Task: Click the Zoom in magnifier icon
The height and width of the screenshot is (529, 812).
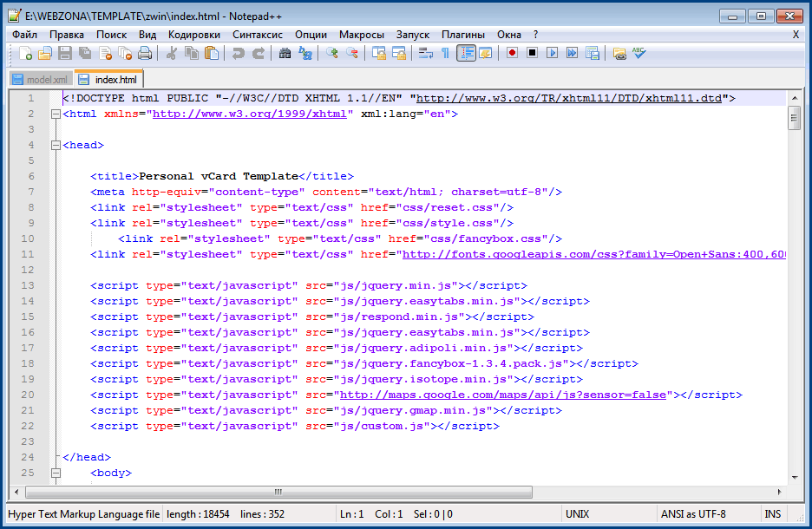Action: tap(332, 54)
